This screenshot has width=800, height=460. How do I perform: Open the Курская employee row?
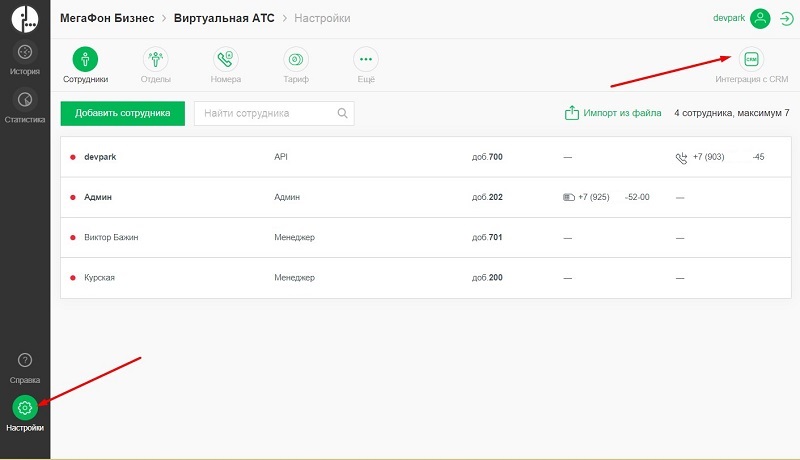(x=426, y=278)
